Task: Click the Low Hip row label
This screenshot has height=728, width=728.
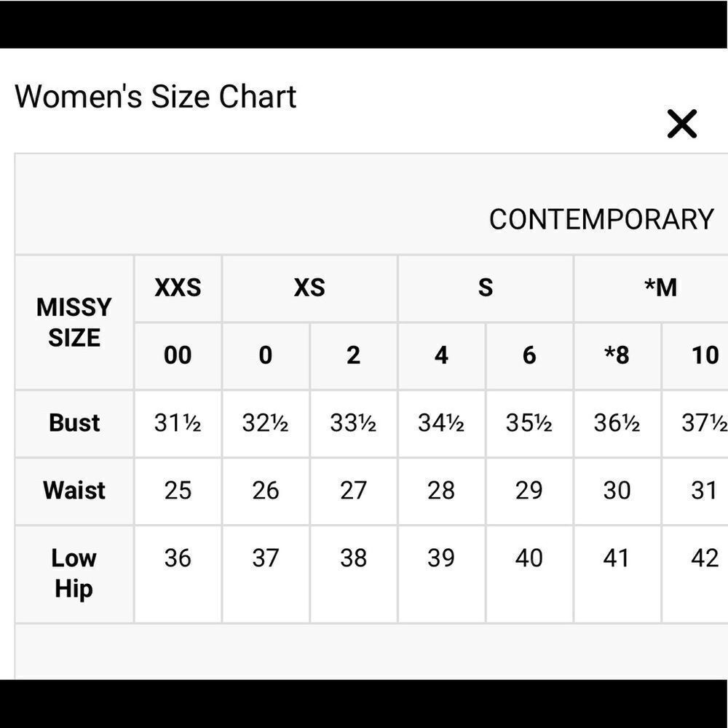Action: pyautogui.click(x=74, y=573)
